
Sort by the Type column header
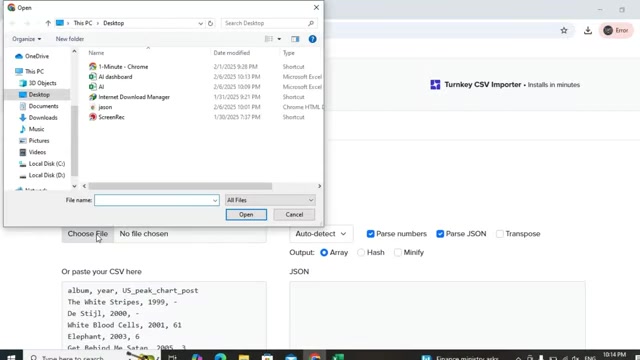289,53
